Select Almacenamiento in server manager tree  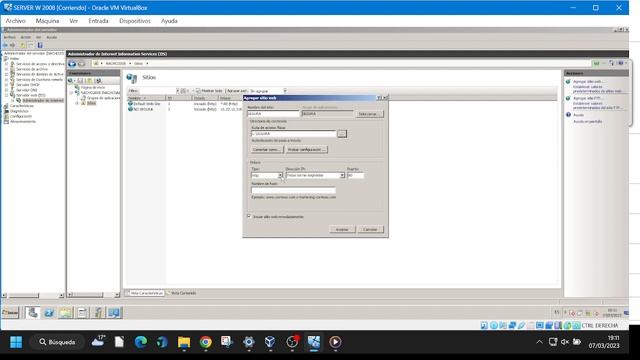23,122
